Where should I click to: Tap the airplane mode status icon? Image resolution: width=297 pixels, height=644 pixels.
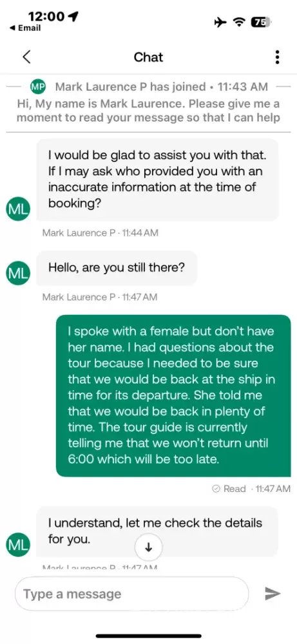click(x=220, y=23)
